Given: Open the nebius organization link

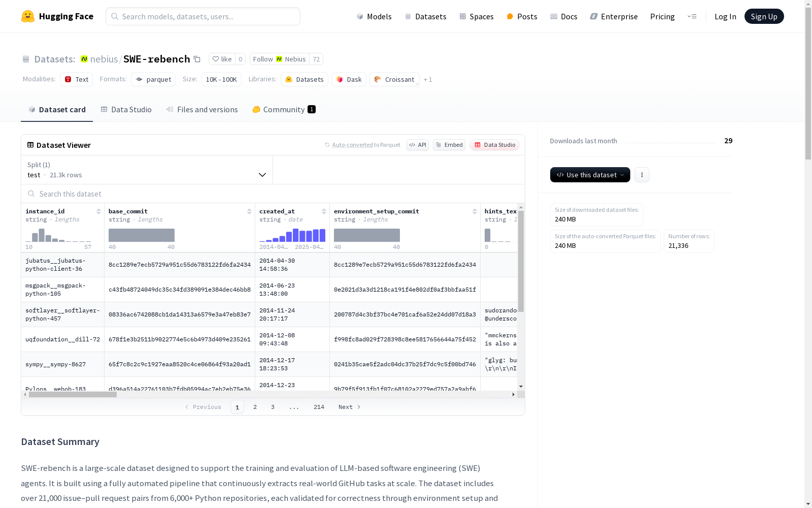Looking at the screenshot, I should tap(104, 59).
